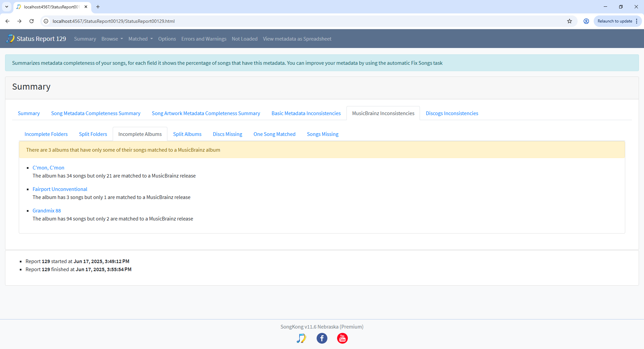Open a new browser tab
Screen dimensions: 644x349
click(x=98, y=7)
